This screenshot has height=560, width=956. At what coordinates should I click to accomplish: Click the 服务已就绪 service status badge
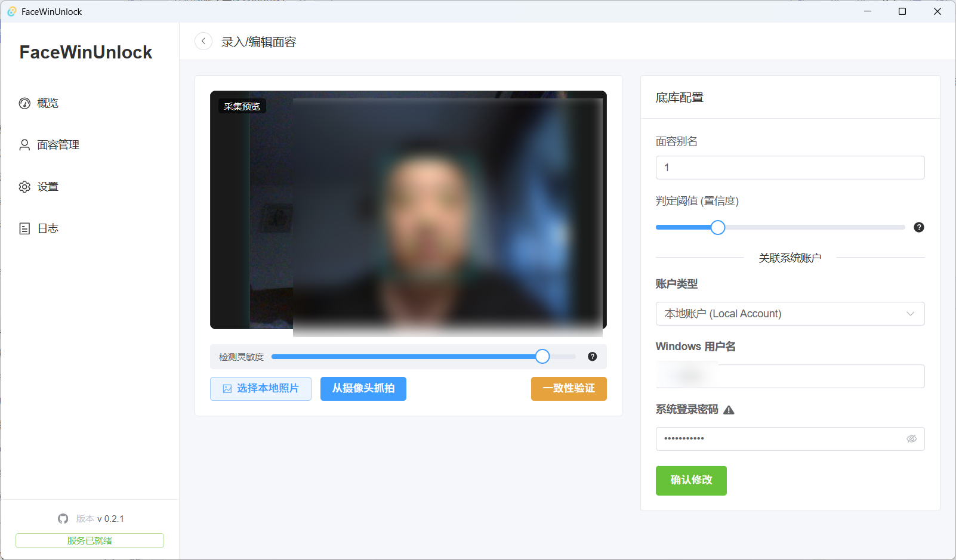point(90,540)
